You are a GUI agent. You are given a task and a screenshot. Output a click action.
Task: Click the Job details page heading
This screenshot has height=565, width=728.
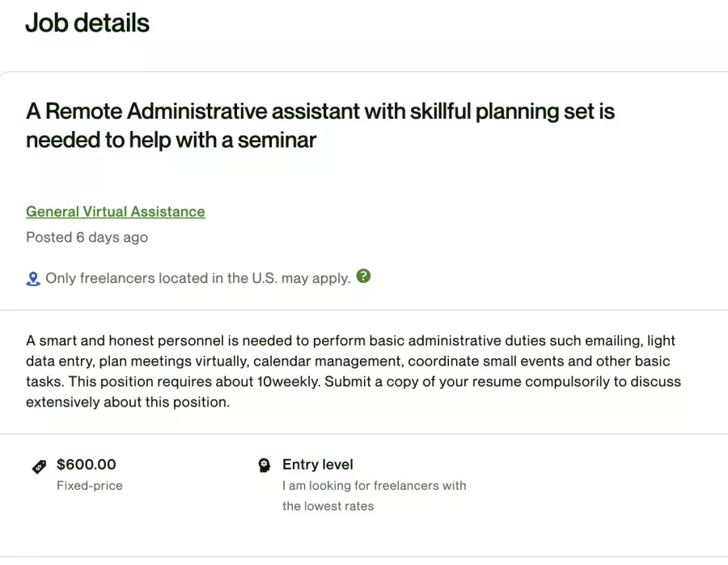(87, 23)
